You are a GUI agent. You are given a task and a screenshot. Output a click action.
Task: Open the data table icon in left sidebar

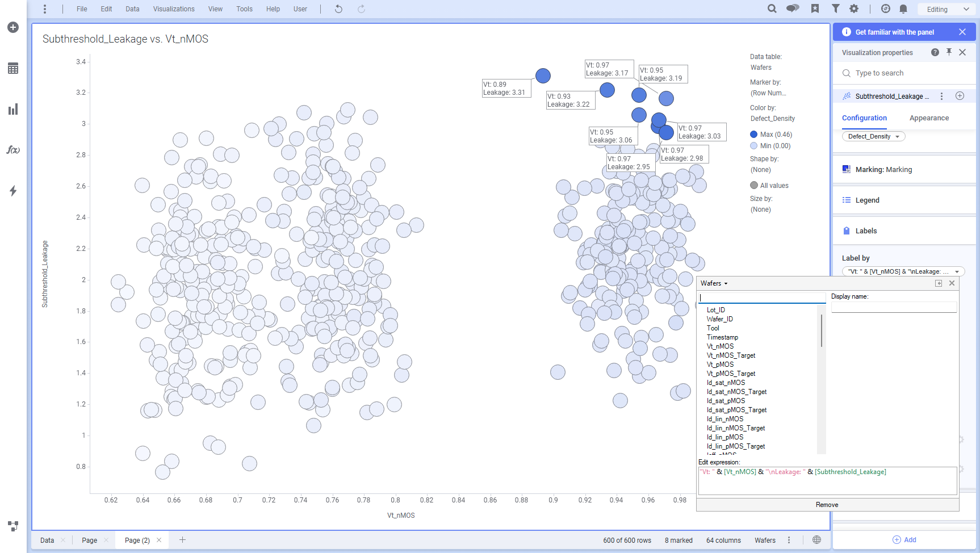(13, 69)
